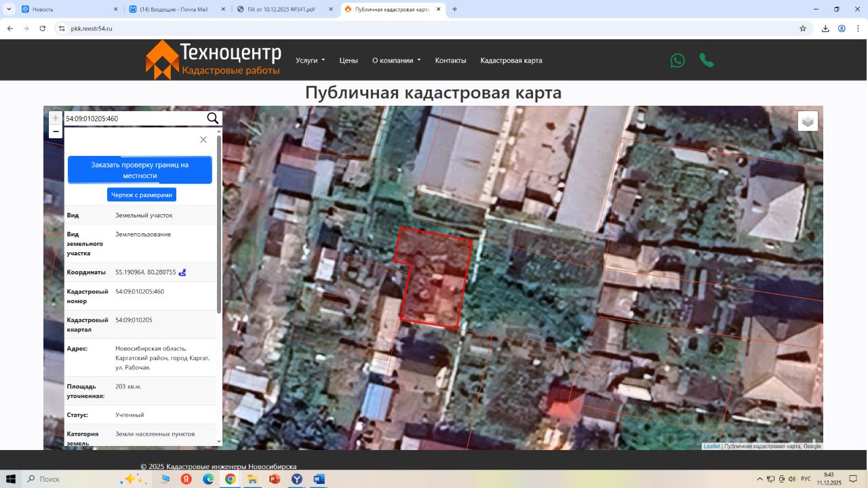Expand the О компании dropdown menu
This screenshot has height=488, width=868.
coord(397,60)
